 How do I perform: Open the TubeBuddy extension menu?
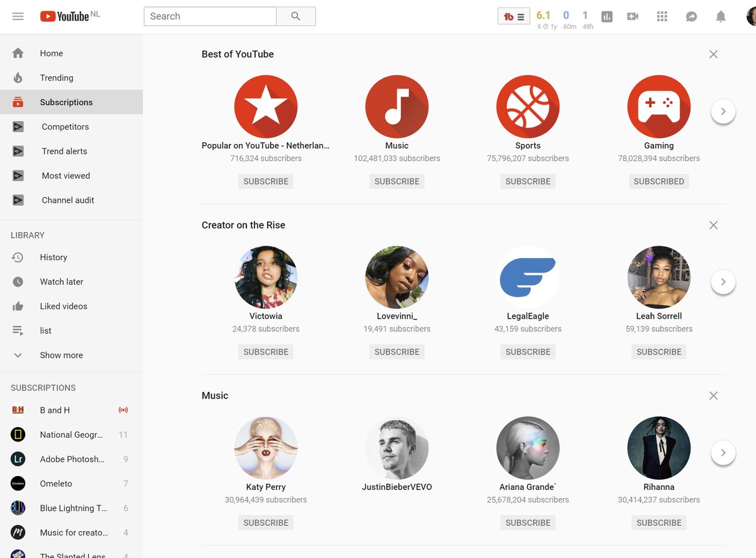click(513, 17)
